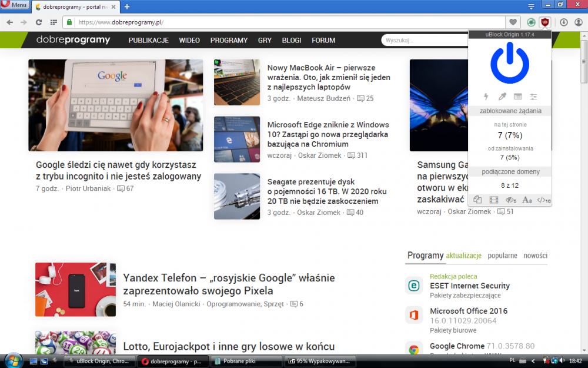The height and width of the screenshot is (368, 588).
Task: Close the dobreprogramy tab
Action: point(113,6)
